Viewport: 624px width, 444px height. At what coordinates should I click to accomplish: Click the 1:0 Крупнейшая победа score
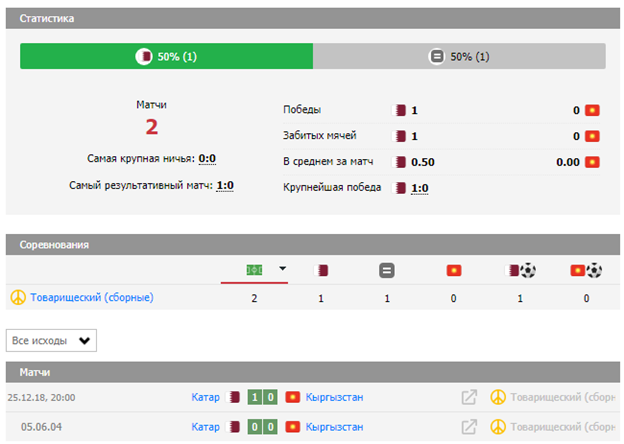tap(421, 187)
